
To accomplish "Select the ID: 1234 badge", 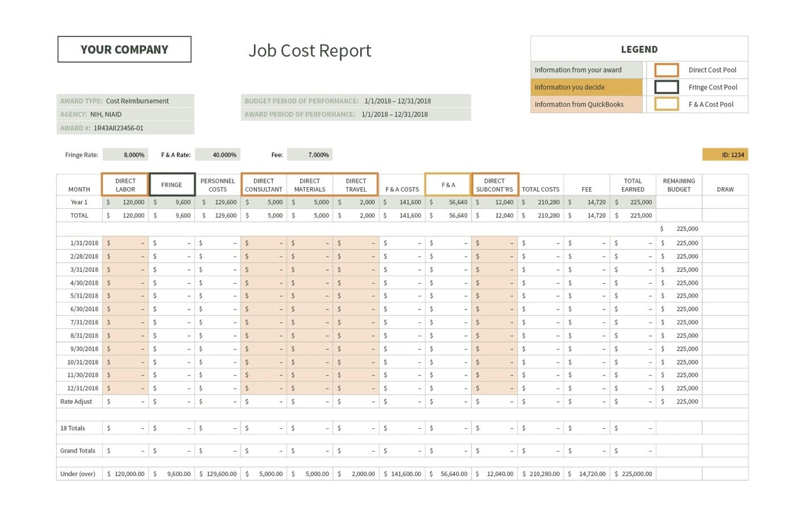I will tap(725, 154).
